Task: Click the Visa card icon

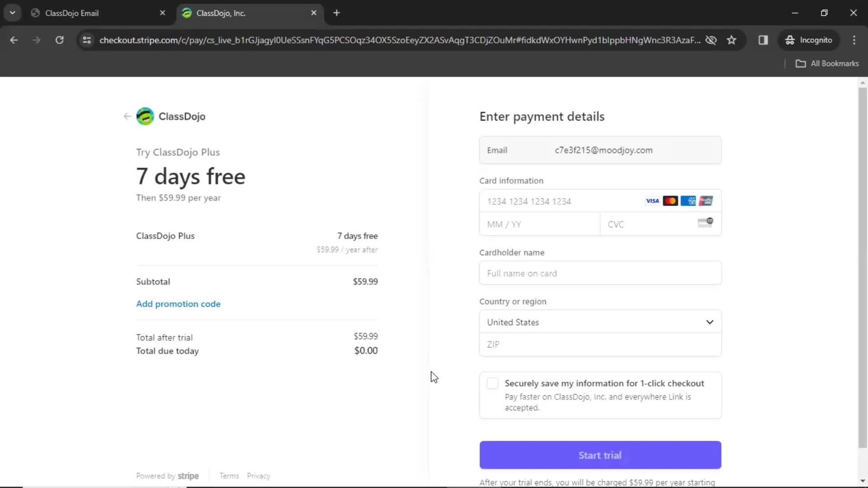Action: 652,201
